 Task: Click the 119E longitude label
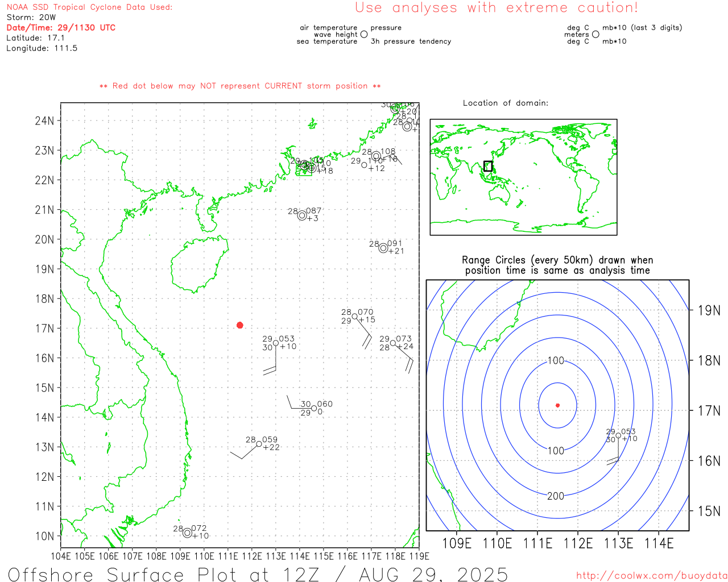[x=419, y=556]
